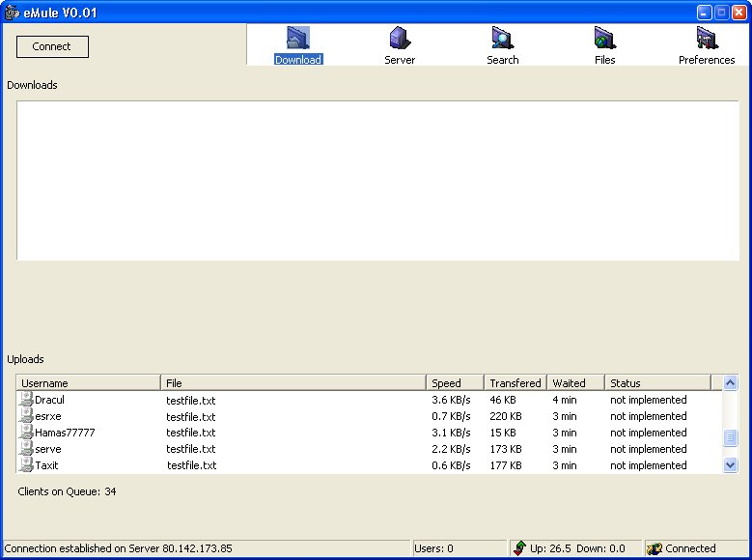This screenshot has height=560, width=752.
Task: Click the 0.6 KB/s speed value
Action: [x=451, y=465]
